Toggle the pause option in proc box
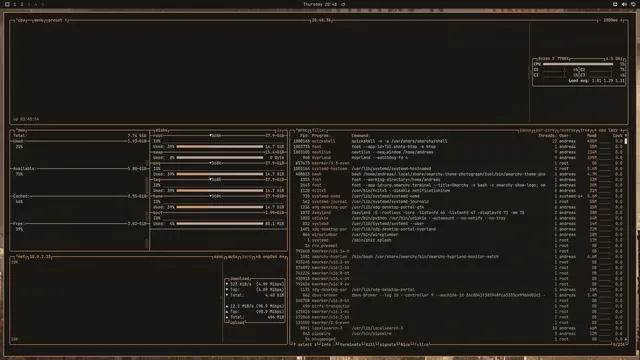 pos(525,130)
